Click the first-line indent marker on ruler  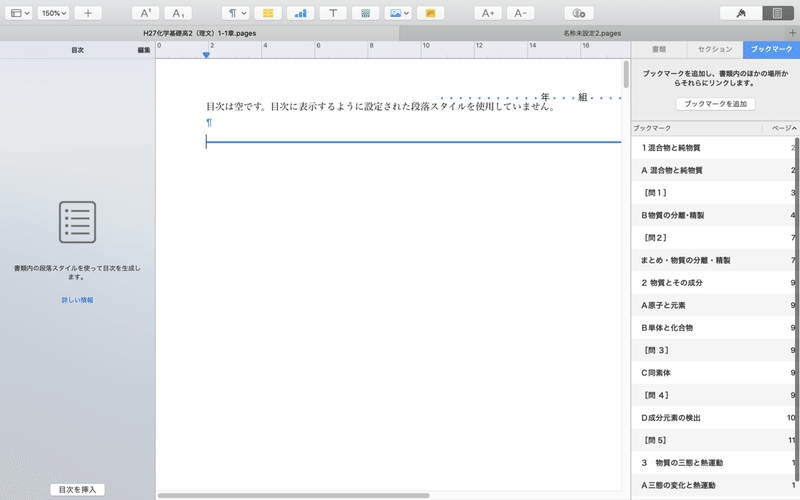coord(206,55)
